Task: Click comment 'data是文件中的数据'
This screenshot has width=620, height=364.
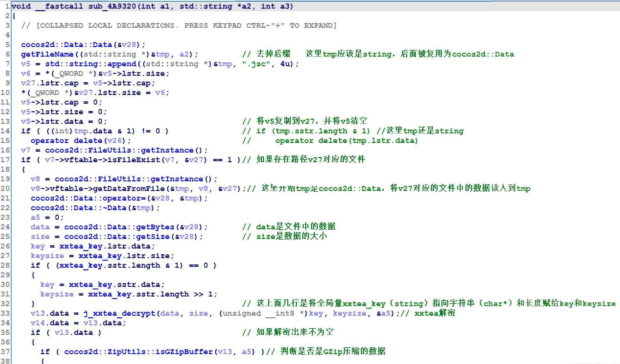Action: (x=296, y=227)
